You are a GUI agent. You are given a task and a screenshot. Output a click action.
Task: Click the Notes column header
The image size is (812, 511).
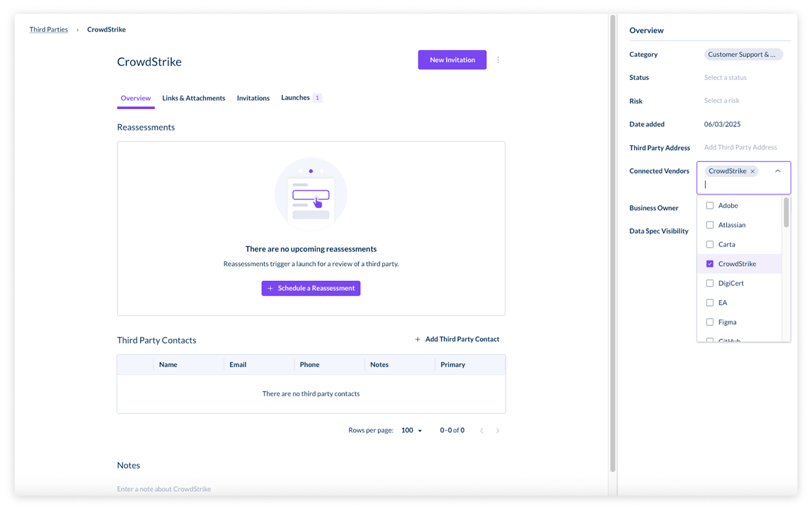379,365
